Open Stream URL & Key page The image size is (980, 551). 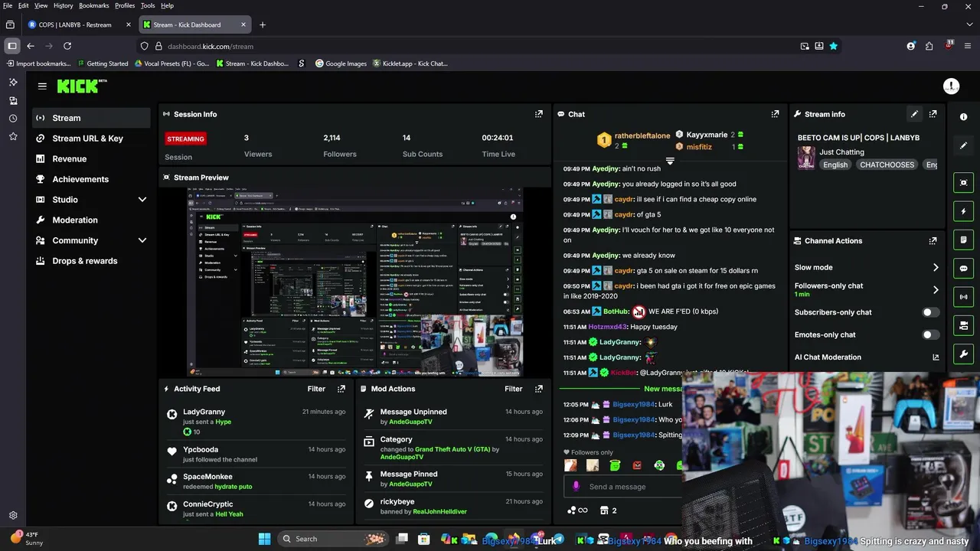click(x=92, y=139)
